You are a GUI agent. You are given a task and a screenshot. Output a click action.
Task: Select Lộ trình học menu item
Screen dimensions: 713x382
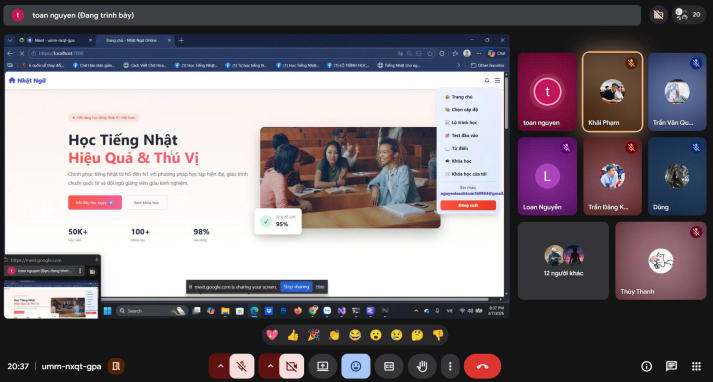[461, 122]
